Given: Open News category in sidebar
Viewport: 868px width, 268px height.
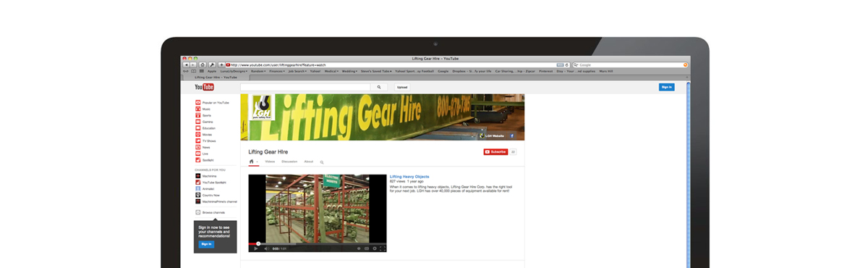Looking at the screenshot, I should coord(203,148).
